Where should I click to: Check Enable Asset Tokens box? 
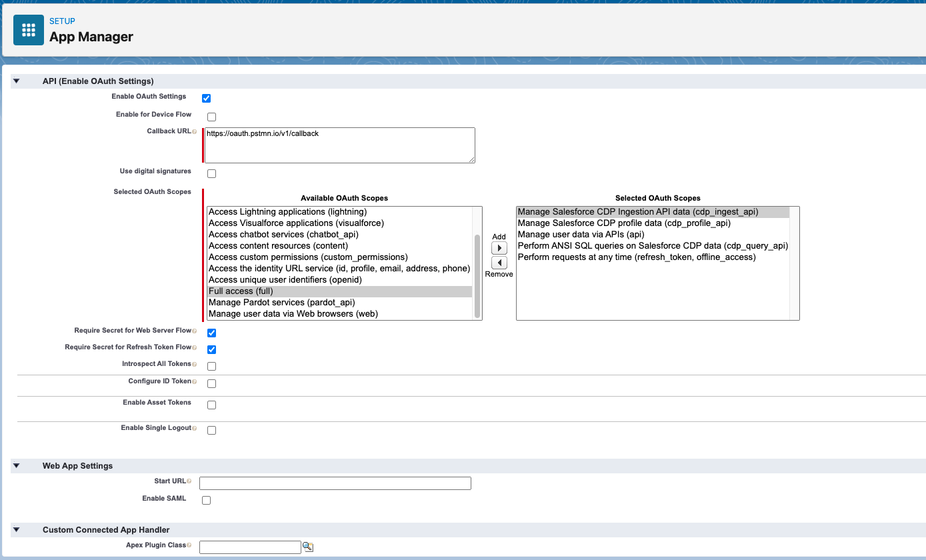(x=211, y=405)
